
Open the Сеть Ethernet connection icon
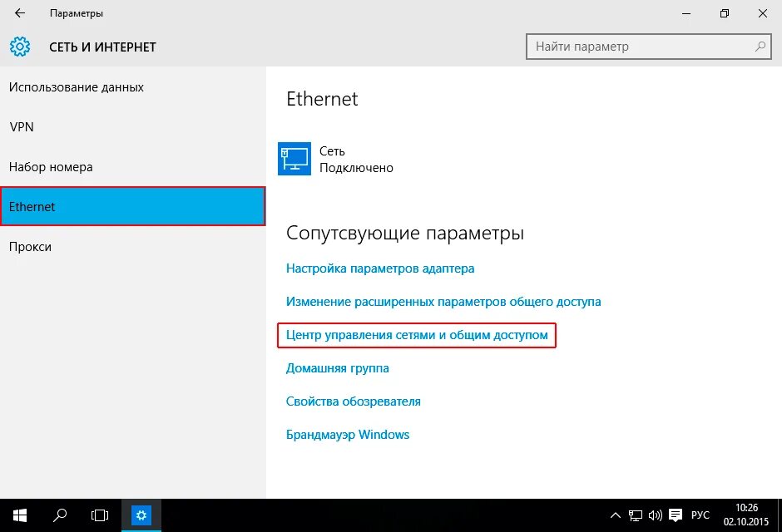tap(294, 159)
